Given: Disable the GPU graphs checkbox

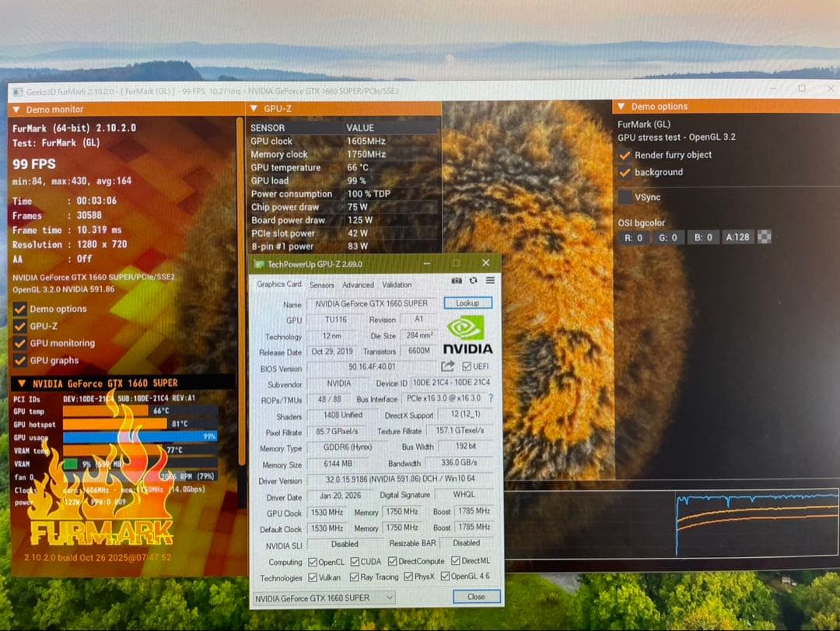Looking at the screenshot, I should tap(19, 361).
